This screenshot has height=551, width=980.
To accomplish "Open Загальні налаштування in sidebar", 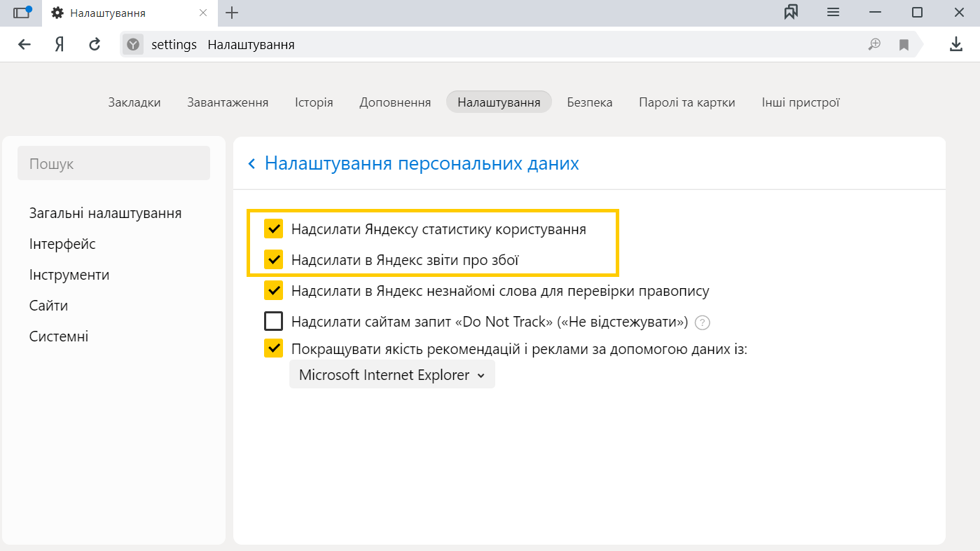I will click(105, 213).
